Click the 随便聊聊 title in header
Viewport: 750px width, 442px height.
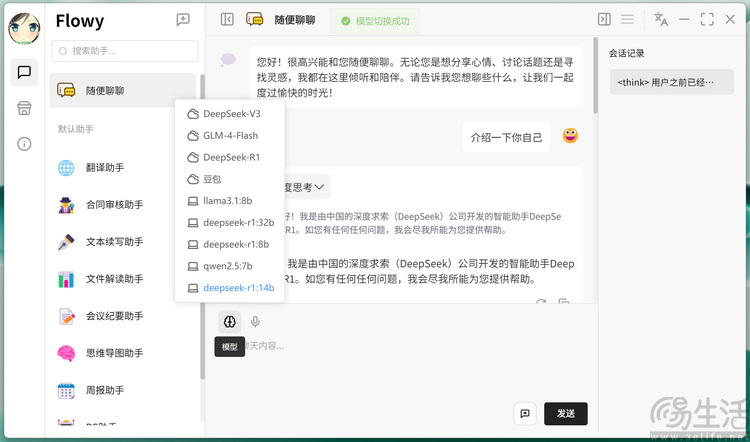[295, 20]
